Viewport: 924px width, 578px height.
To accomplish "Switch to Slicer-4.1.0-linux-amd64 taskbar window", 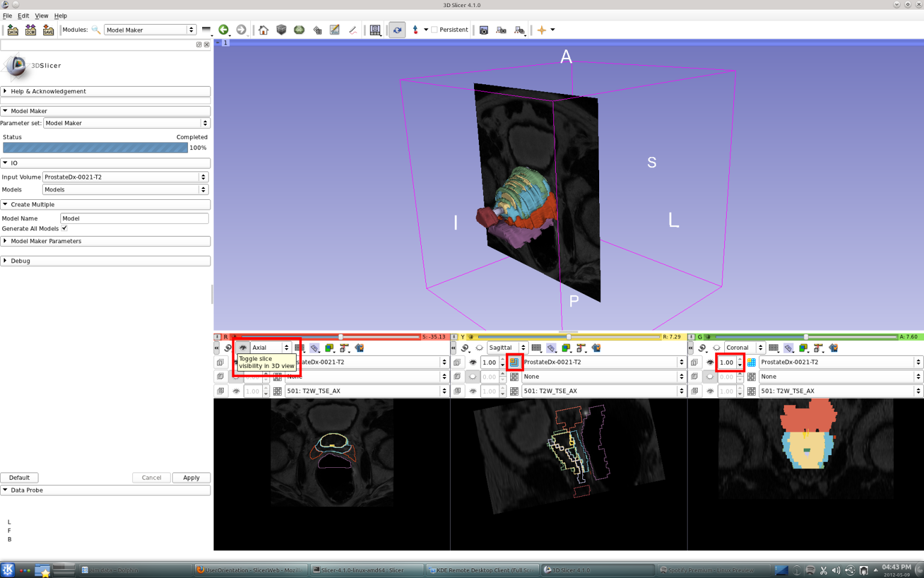I will click(x=367, y=570).
